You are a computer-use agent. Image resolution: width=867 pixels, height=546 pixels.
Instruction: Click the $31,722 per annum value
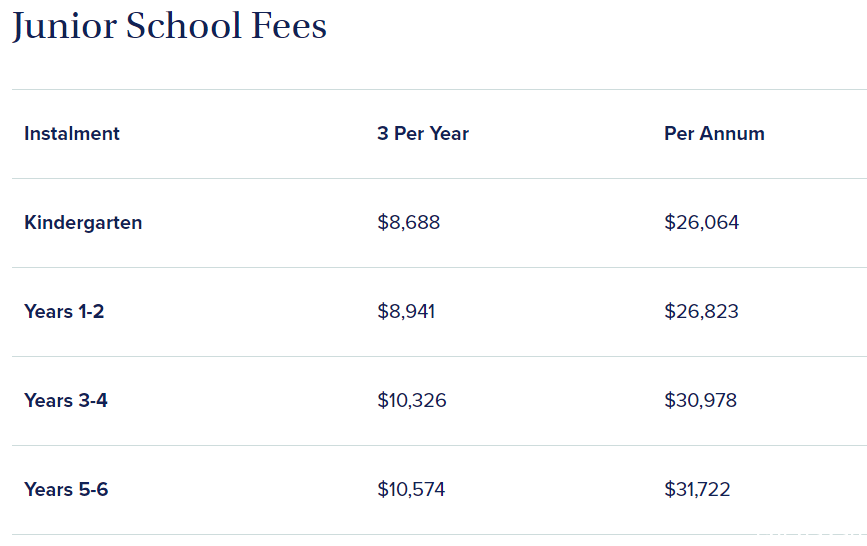click(697, 490)
